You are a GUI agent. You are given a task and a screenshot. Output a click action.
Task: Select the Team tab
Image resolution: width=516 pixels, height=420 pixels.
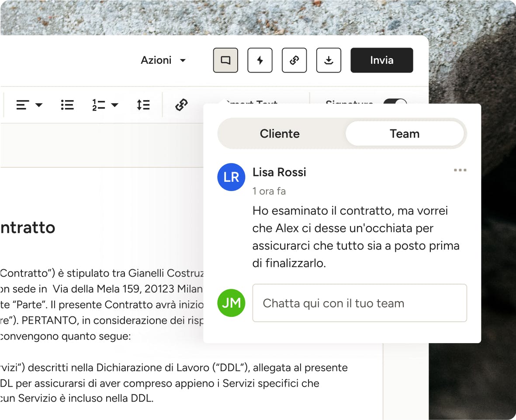404,134
